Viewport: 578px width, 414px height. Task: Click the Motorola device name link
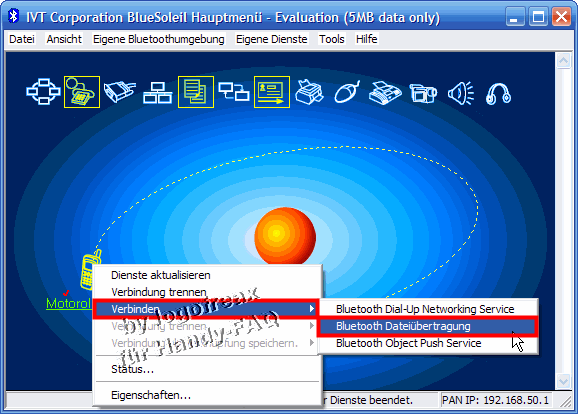point(69,303)
